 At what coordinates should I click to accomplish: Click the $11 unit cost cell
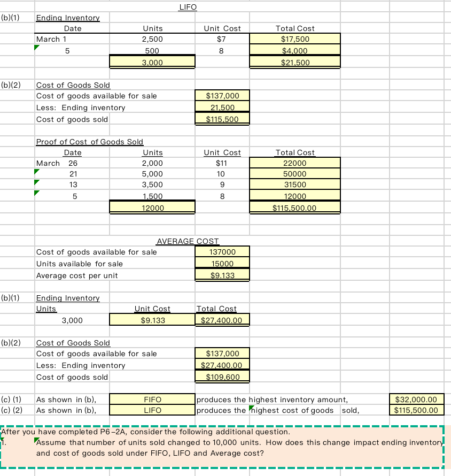(x=221, y=163)
